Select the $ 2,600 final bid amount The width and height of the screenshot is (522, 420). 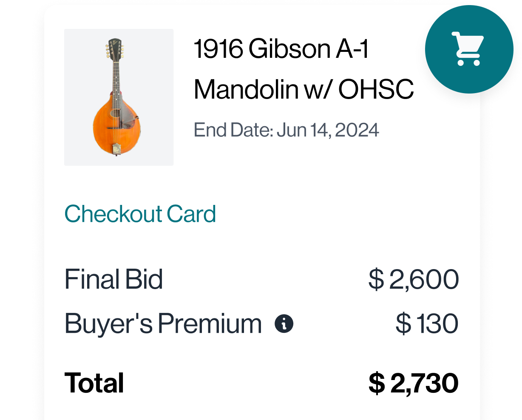click(414, 280)
